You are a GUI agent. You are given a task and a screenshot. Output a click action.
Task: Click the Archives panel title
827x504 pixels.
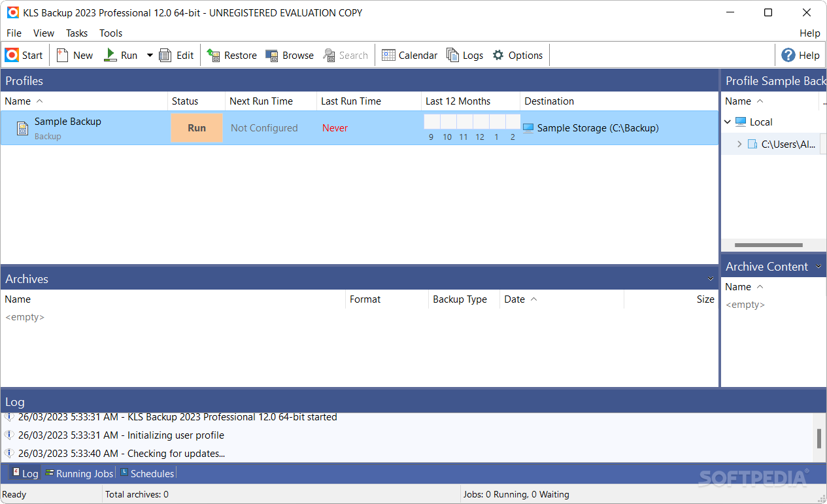pos(27,279)
